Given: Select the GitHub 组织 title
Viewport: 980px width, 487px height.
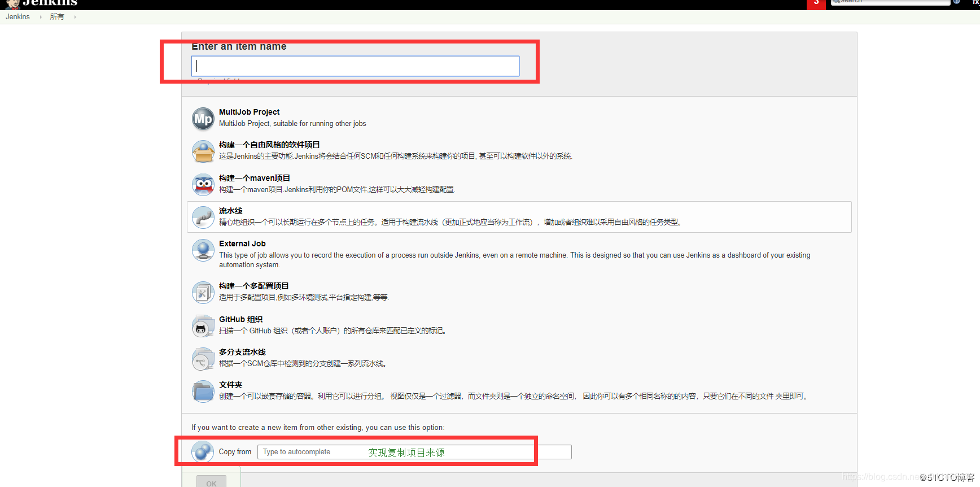Looking at the screenshot, I should coord(241,319).
